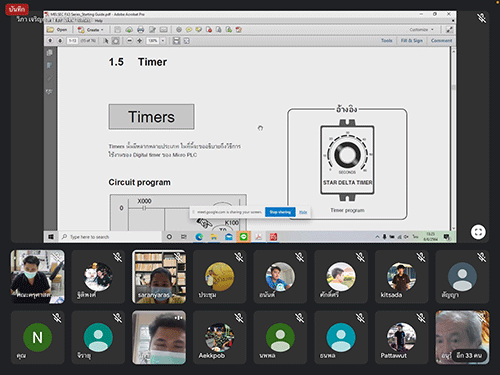Click the Windows Start button
500x375 pixels.
[51, 237]
